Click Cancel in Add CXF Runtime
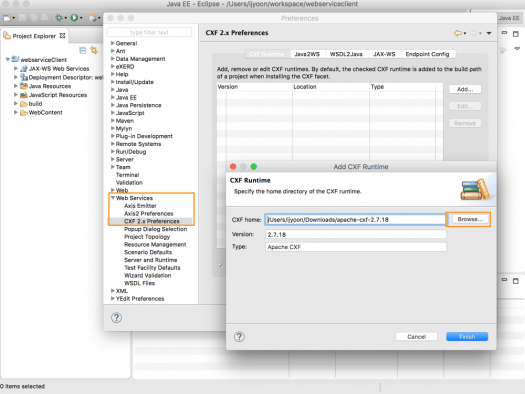 point(417,337)
